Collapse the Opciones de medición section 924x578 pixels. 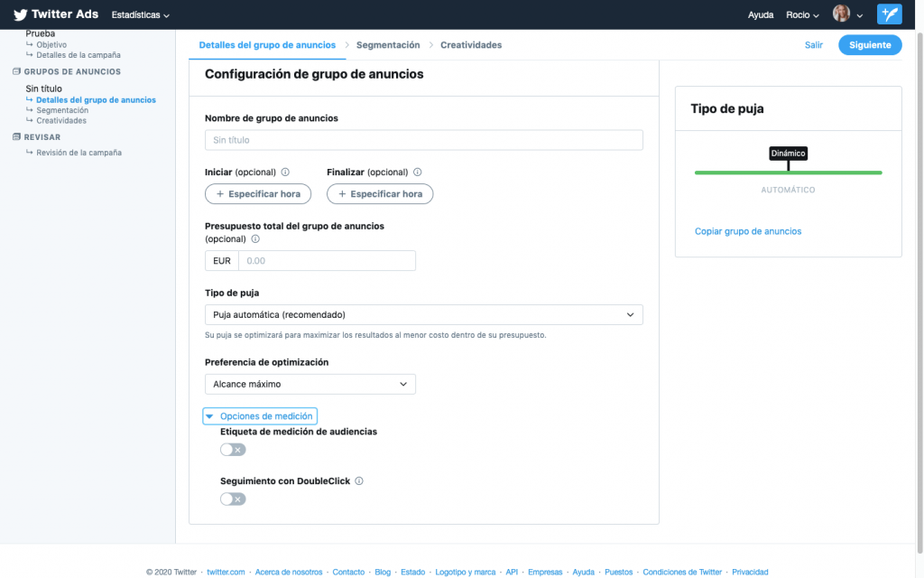click(x=260, y=415)
